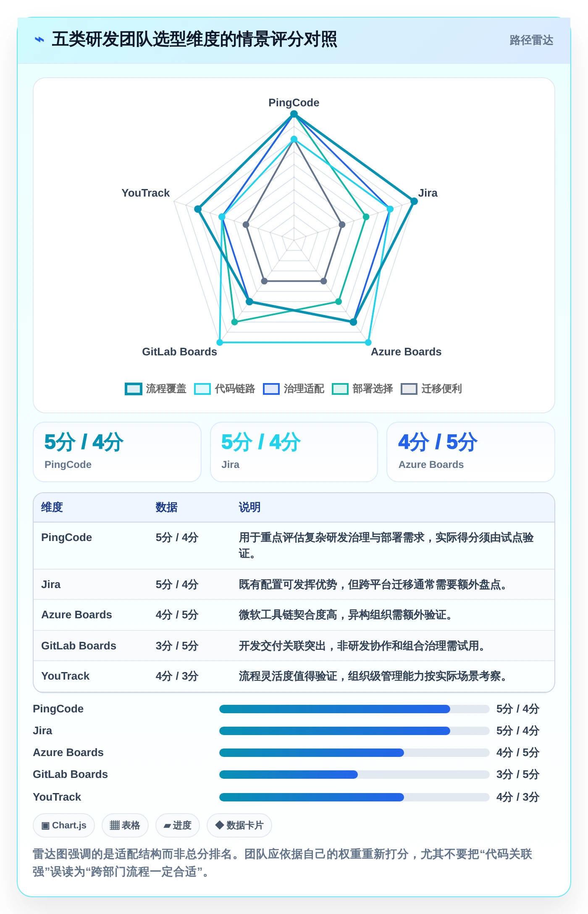Toggle the 部署选择 legend swatch
The width and height of the screenshot is (588, 914).
coord(340,389)
